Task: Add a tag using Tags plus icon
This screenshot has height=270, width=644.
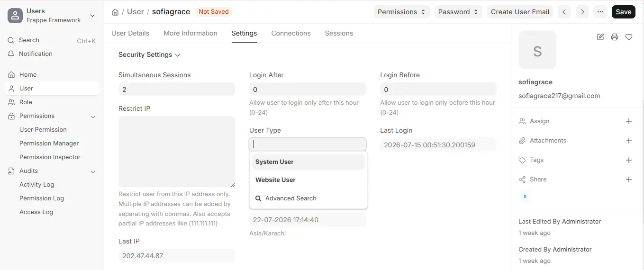Action: [x=629, y=160]
